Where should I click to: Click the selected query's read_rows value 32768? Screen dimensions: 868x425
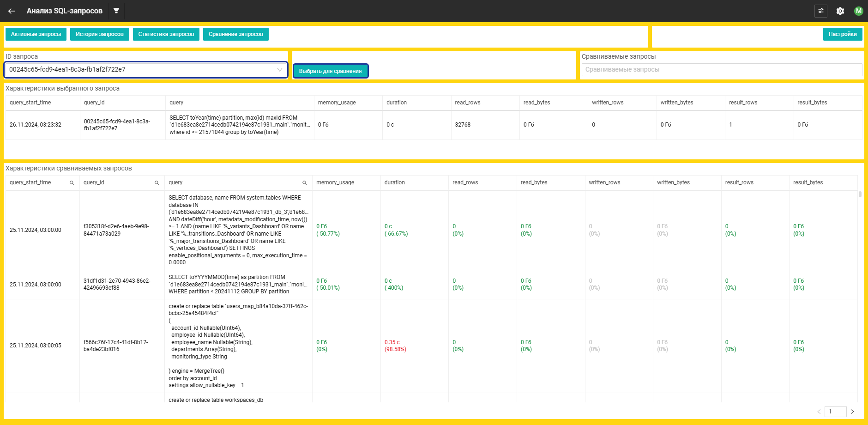[463, 125]
